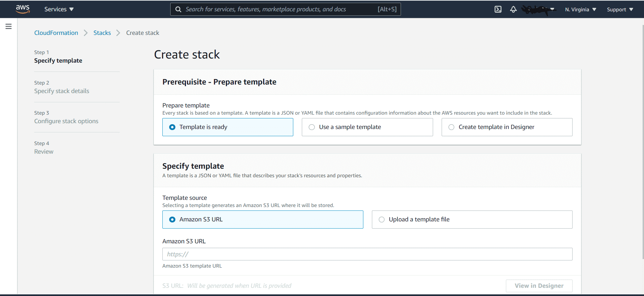Open the CloudShell terminal icon
Viewport: 644px width, 296px height.
pyautogui.click(x=498, y=10)
